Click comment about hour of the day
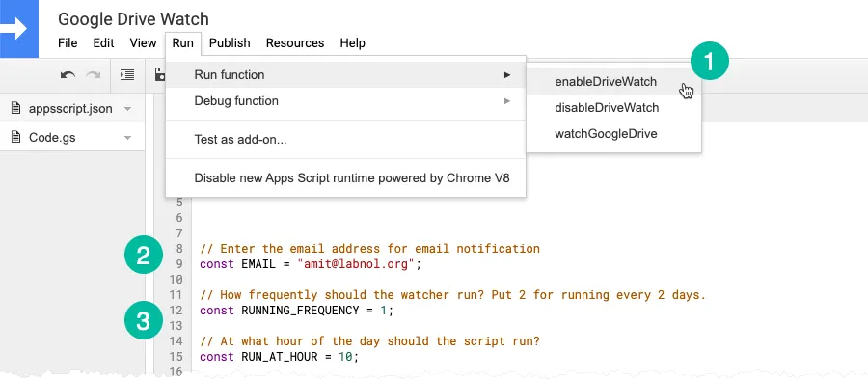The image size is (868, 380). click(x=369, y=341)
